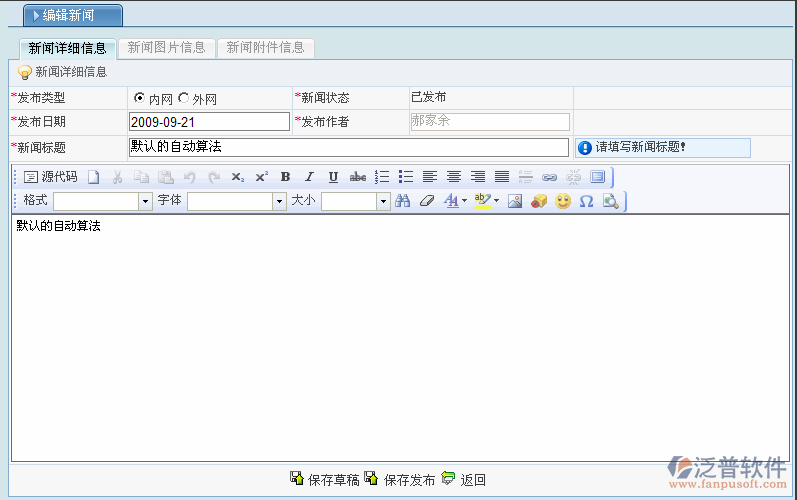Open the highlight background color picker
This screenshot has width=797, height=500.
486,201
